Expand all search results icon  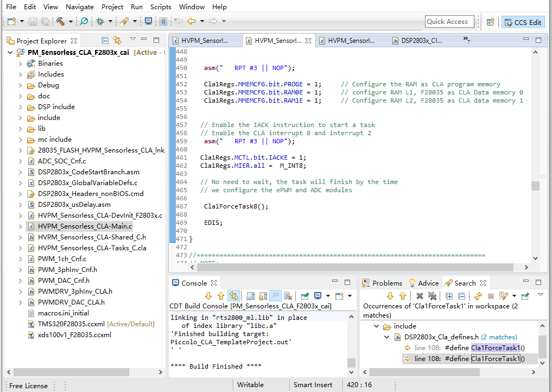(449, 296)
